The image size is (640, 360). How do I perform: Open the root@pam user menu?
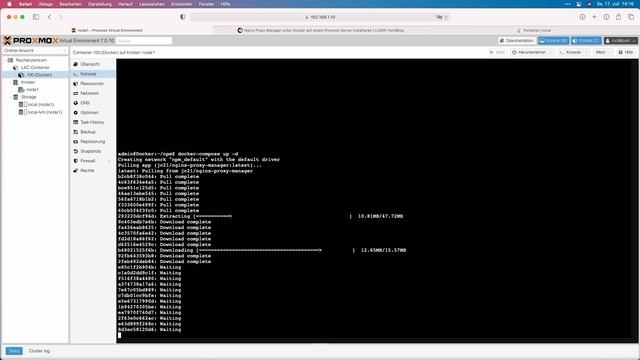pyautogui.click(x=620, y=41)
